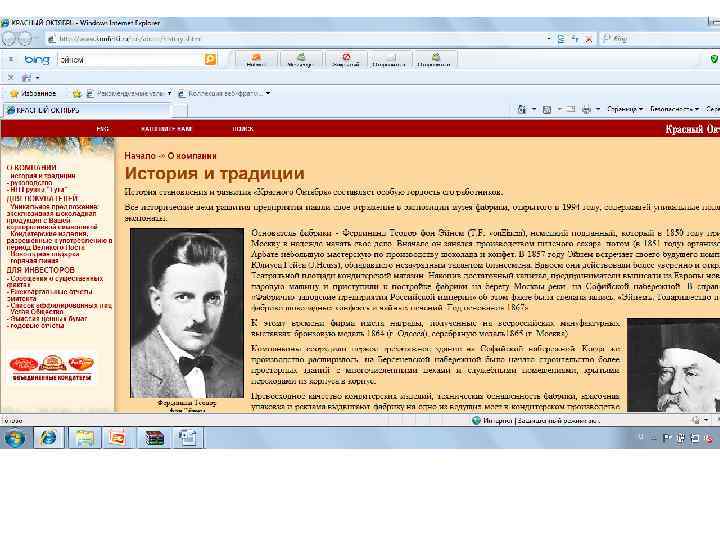Open the address bar history dropdown arrow
Image resolution: width=720 pixels, height=540 pixels.
point(549,39)
